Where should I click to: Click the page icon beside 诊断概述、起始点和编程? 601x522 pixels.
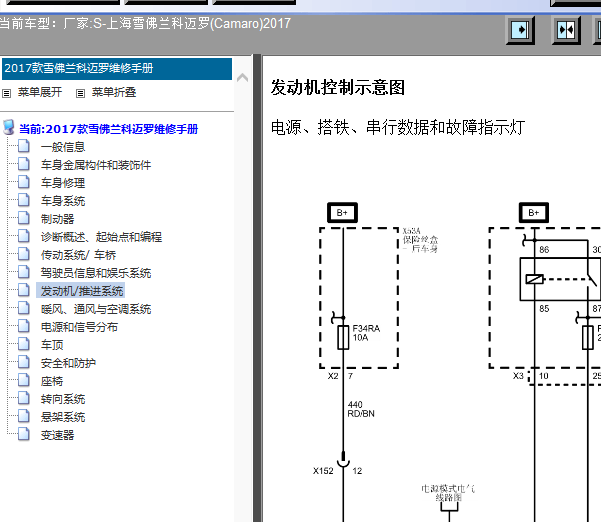[x=24, y=236]
